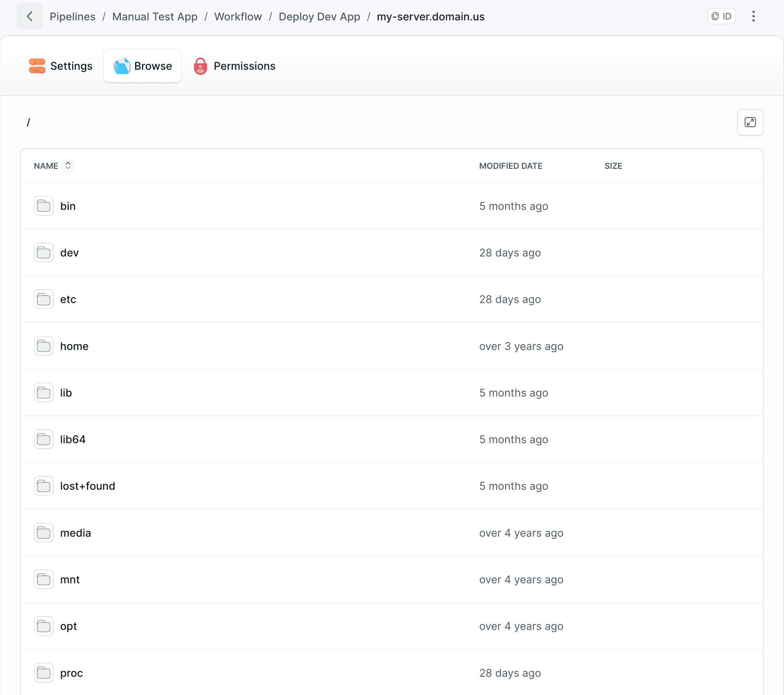
Task: Click the dev row's 28 days ago date
Action: coord(510,253)
